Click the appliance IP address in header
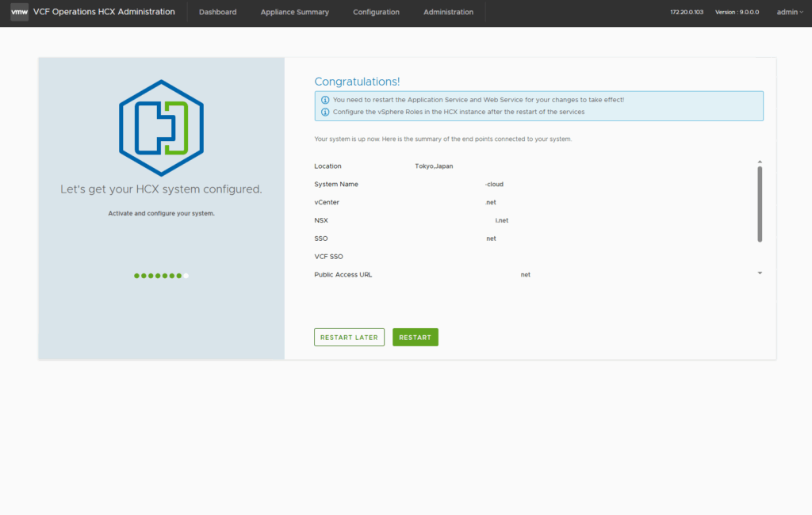Screen dimensions: 812x515 pos(686,12)
